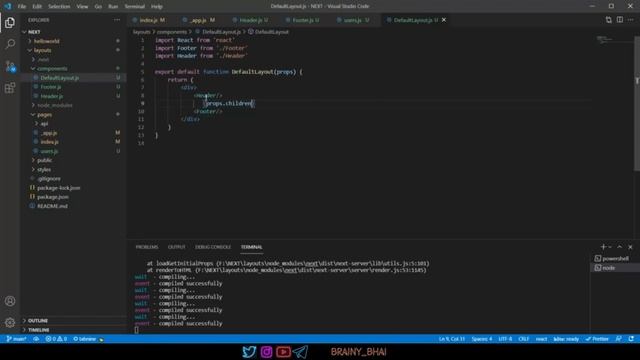Screen dimensions: 640x360
Task: Open the Manage gear icon
Action: click(10, 322)
